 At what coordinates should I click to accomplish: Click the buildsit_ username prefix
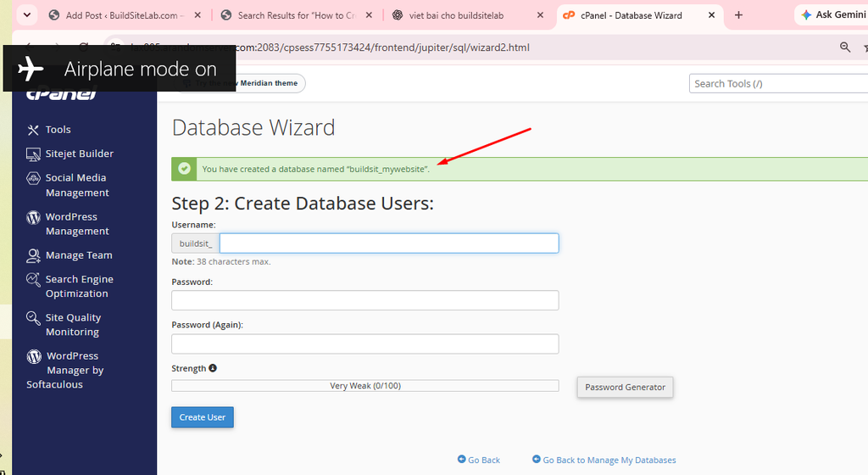[x=196, y=243]
